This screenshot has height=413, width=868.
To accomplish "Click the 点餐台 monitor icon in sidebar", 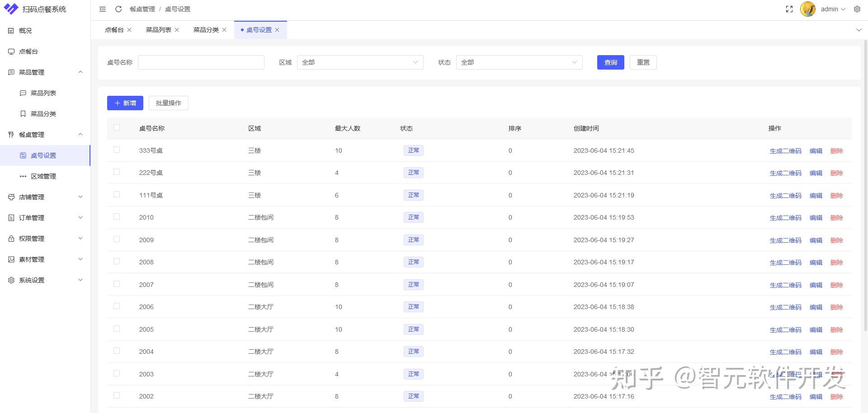I will [x=11, y=52].
